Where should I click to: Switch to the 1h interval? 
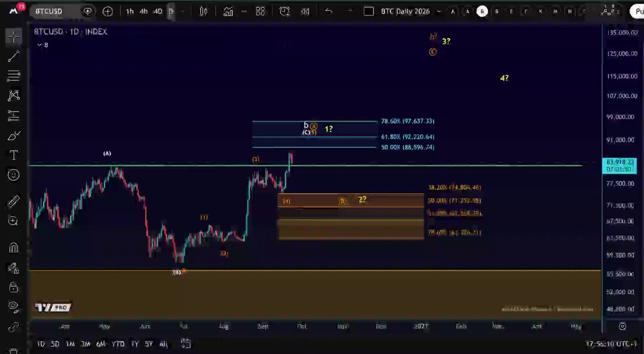point(130,11)
